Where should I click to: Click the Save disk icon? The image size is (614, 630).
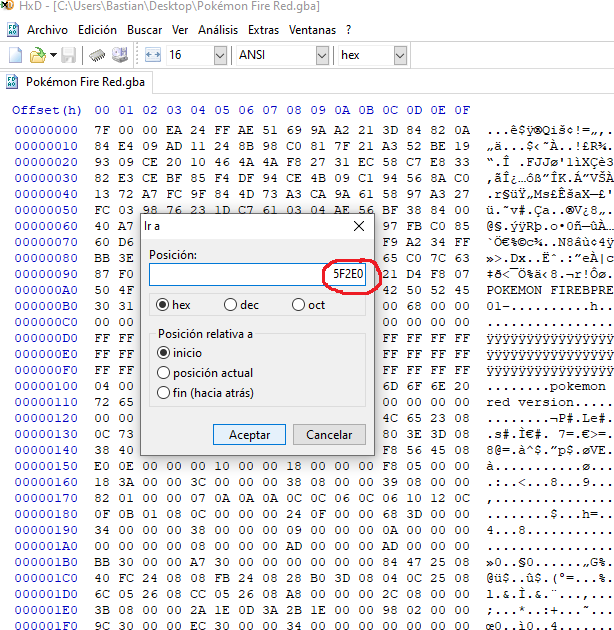68,55
